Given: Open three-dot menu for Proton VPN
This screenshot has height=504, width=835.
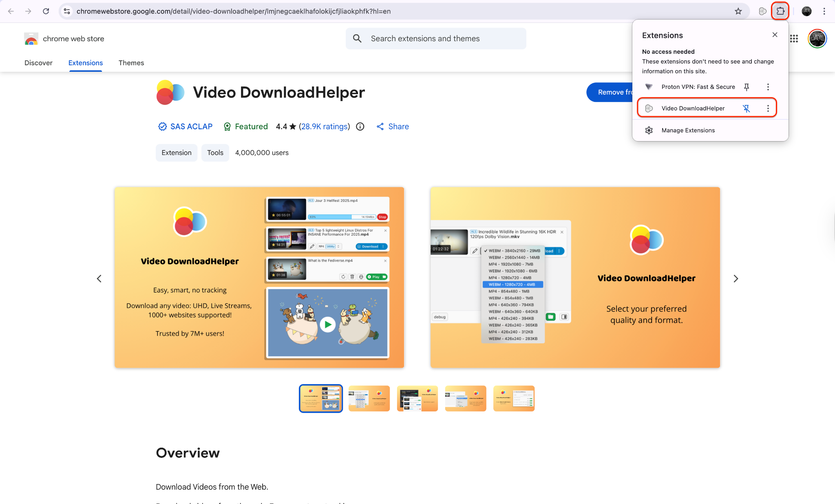Looking at the screenshot, I should click(x=768, y=87).
